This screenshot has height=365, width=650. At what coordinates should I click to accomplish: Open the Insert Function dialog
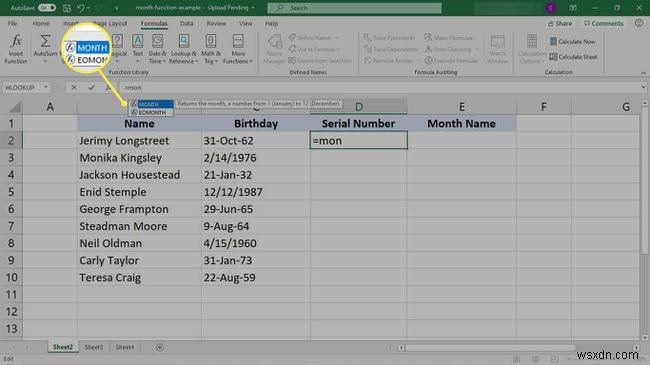pyautogui.click(x=16, y=49)
